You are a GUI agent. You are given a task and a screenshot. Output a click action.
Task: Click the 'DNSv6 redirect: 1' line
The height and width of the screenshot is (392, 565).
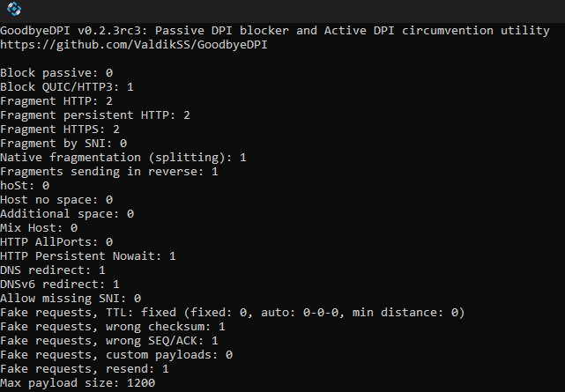60,284
